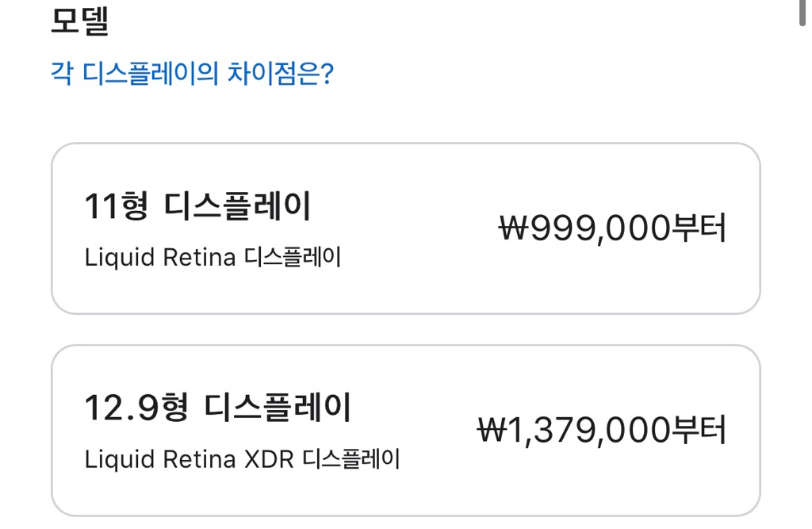The width and height of the screenshot is (812, 529).
Task: Select the 11형 디스플레이 model option
Action: [405, 228]
